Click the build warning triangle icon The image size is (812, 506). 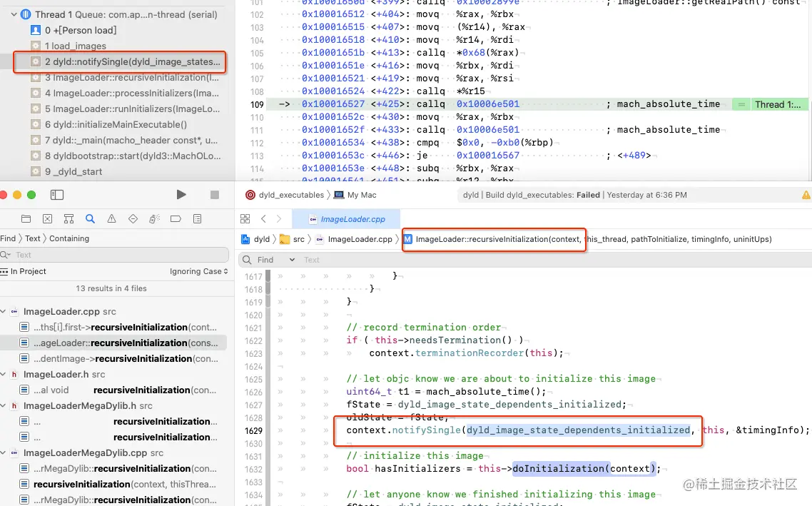pos(806,195)
